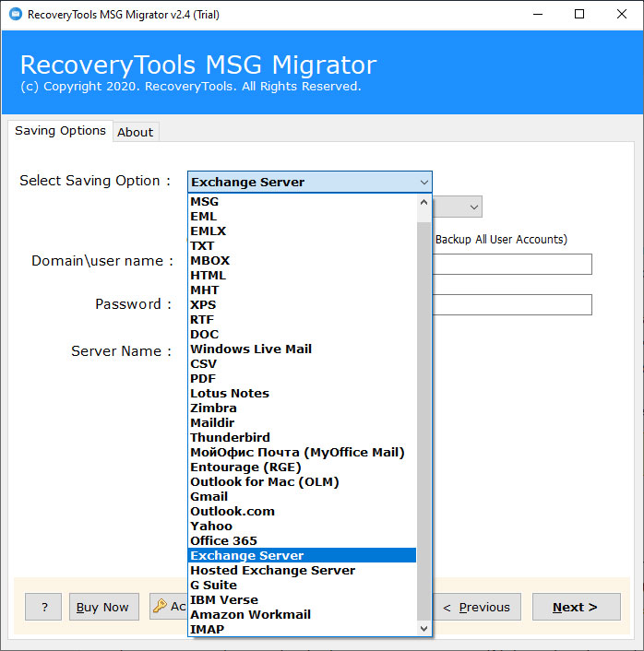Screen dimensions: 644x651
Task: Select Office 365 saving option
Action: tap(302, 540)
